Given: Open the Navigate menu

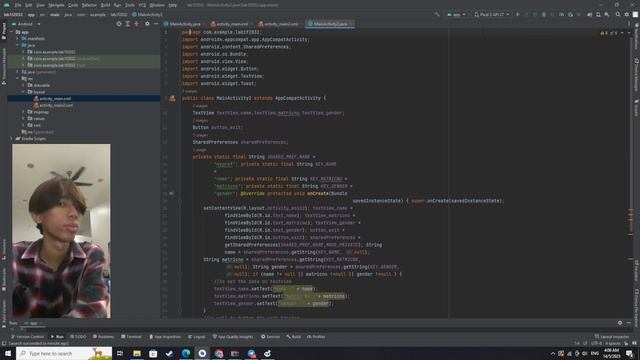Looking at the screenshot, I should point(56,5).
